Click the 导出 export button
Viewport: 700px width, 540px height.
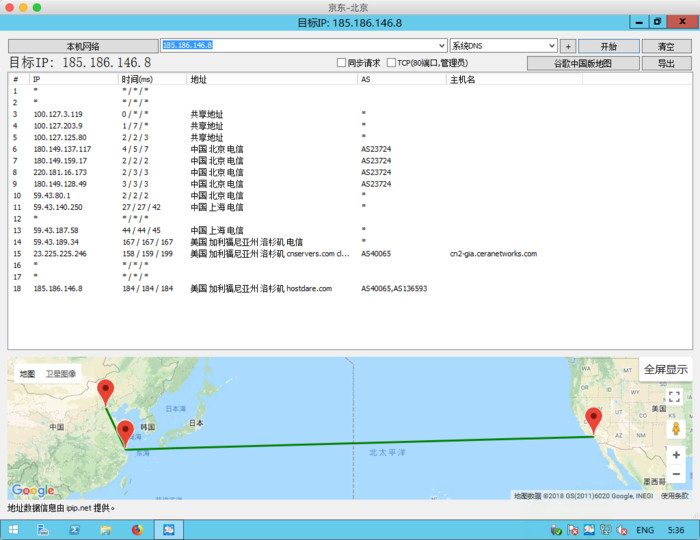667,63
